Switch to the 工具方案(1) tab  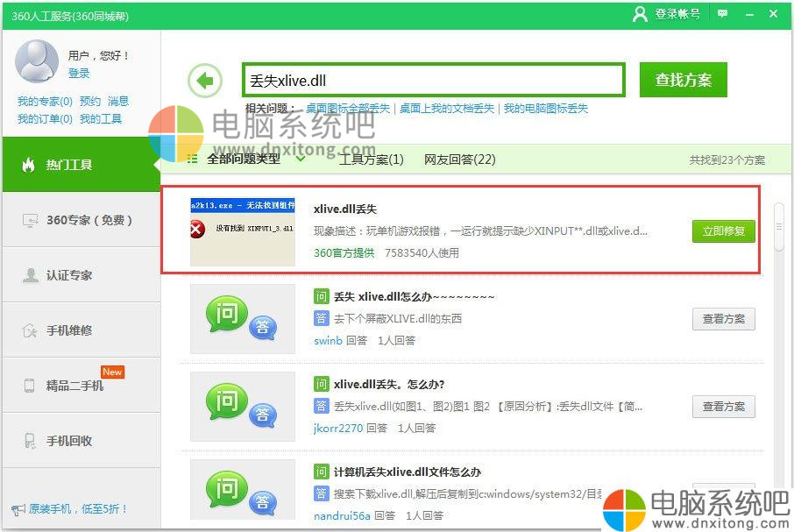coord(372,160)
